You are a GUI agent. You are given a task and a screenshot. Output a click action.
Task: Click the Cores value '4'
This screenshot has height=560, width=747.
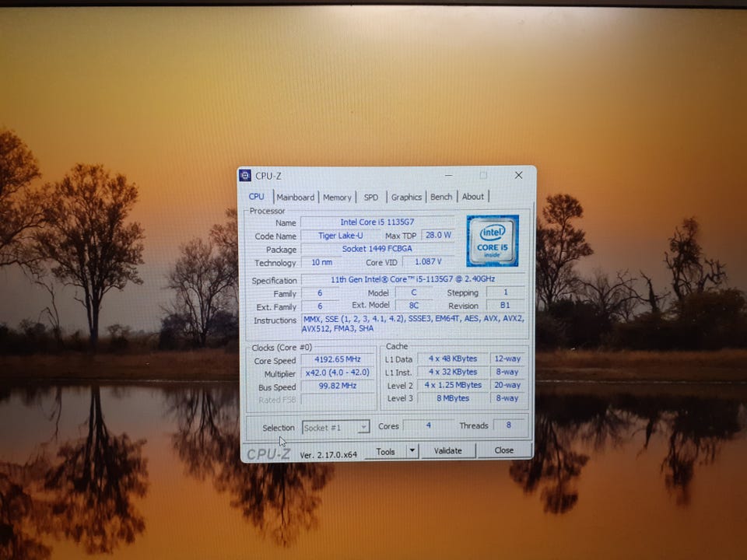[428, 425]
